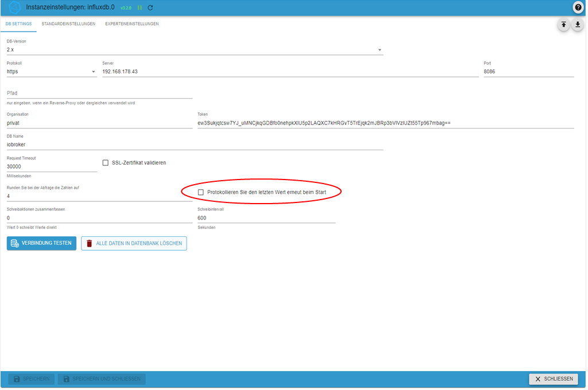588x390 pixels.
Task: Click the DB Name field iobroker
Action: pos(195,145)
